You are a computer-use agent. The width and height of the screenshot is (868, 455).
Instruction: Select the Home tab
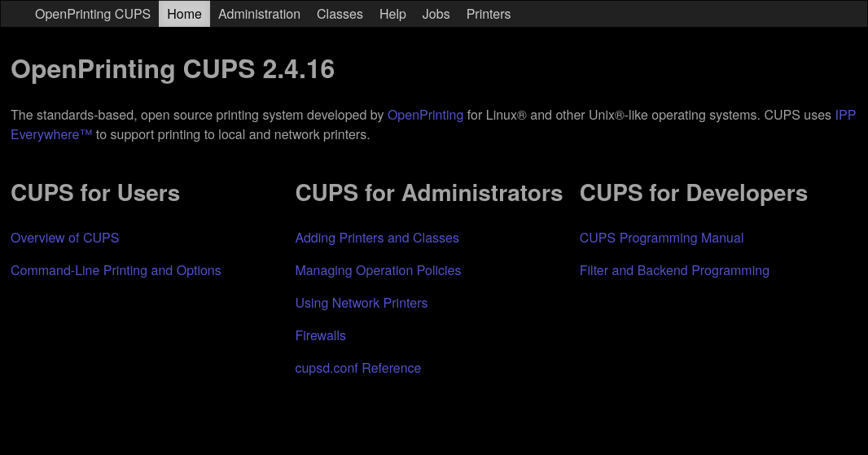[184, 14]
